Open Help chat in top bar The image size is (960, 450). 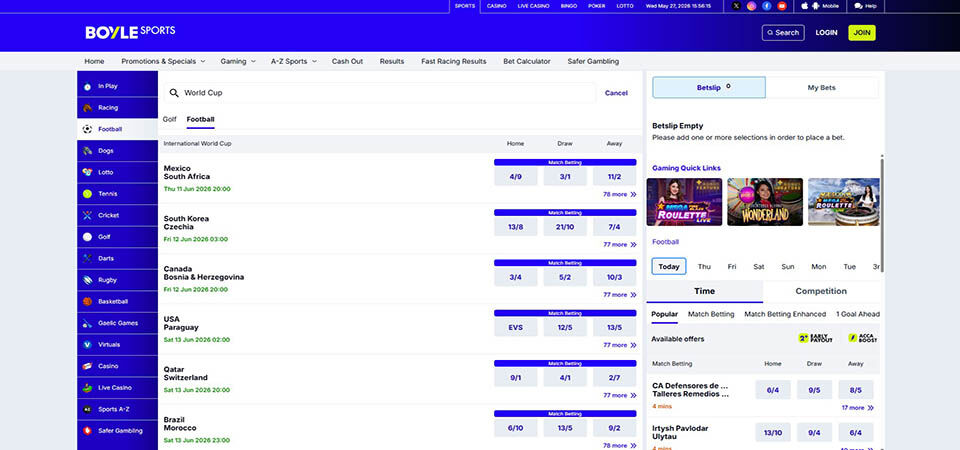[x=865, y=6]
